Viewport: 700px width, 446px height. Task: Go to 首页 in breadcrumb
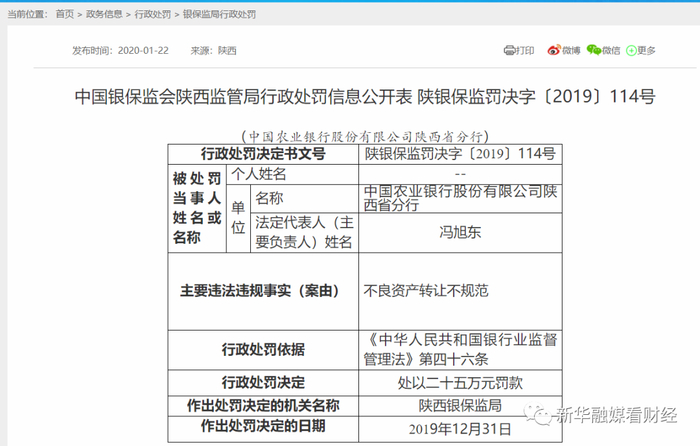coord(65,14)
